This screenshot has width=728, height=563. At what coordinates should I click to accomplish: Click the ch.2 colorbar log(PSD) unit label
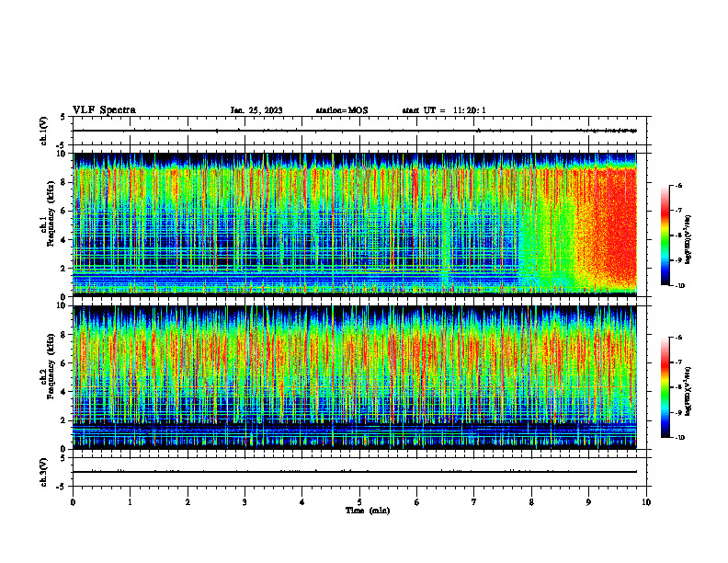pyautogui.click(x=688, y=391)
